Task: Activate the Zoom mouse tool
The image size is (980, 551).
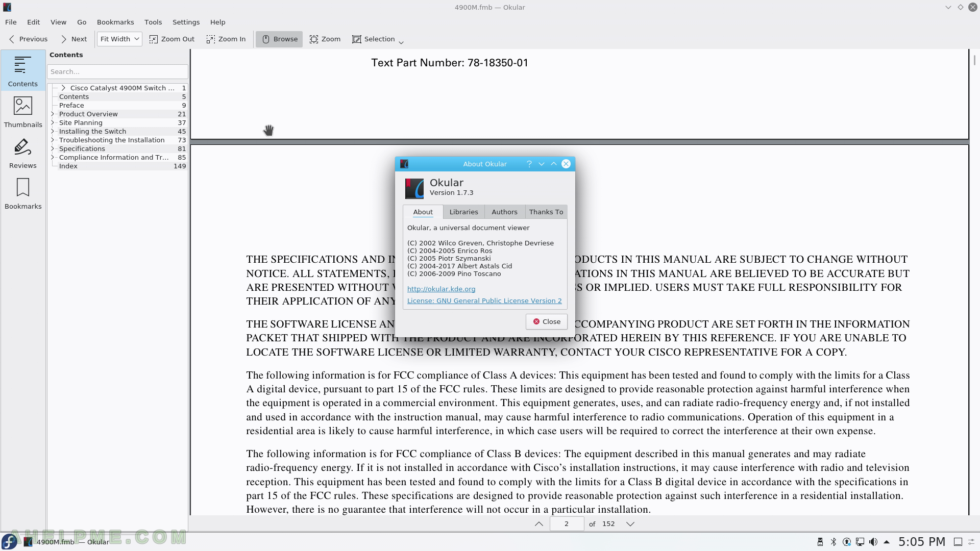Action: [325, 39]
